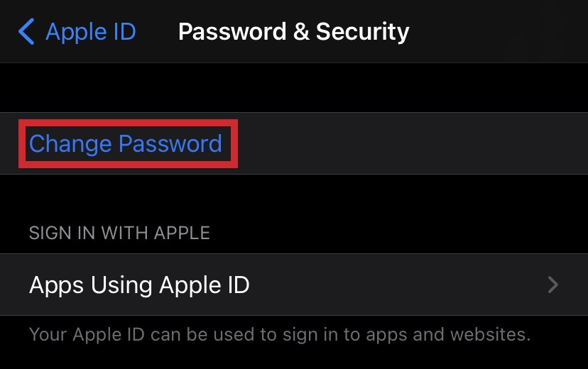Select the SIGN IN WITH APPLE header
588x369 pixels.
click(x=119, y=233)
